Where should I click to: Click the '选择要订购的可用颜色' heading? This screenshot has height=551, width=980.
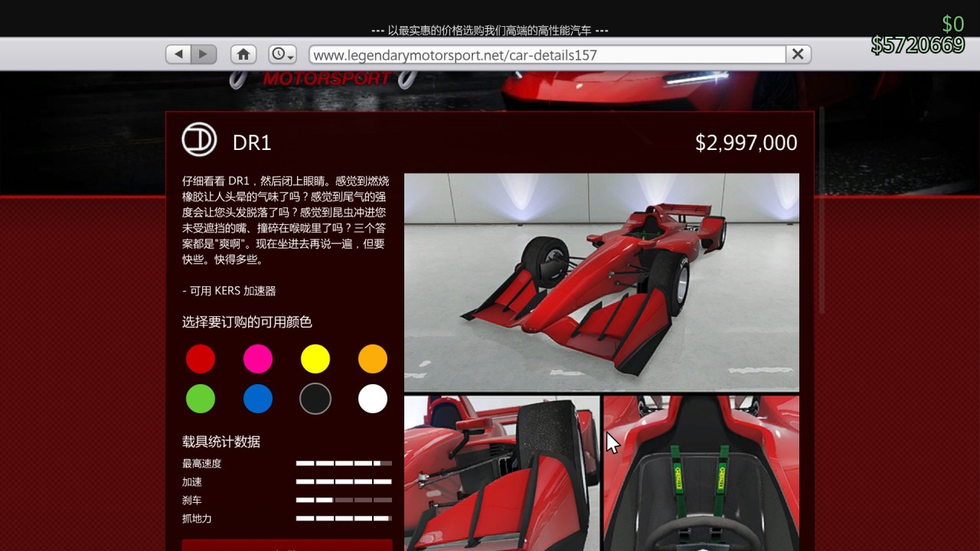click(x=247, y=322)
